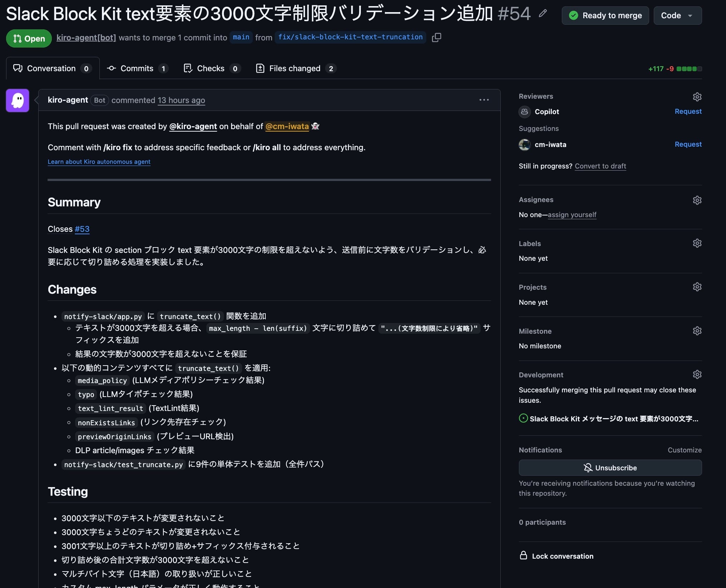Image resolution: width=726 pixels, height=588 pixels.
Task: Click the +117 -9 diffstat indicator
Action: click(x=675, y=69)
